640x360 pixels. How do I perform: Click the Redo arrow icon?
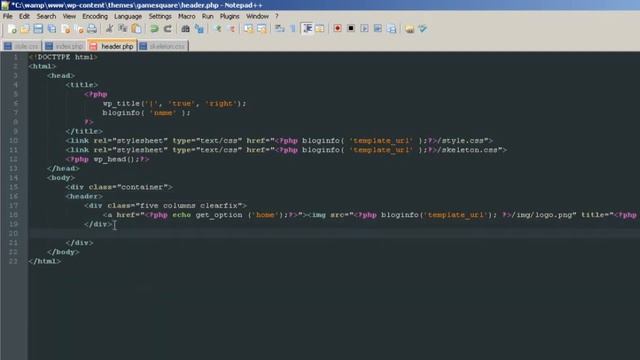pos(168,29)
